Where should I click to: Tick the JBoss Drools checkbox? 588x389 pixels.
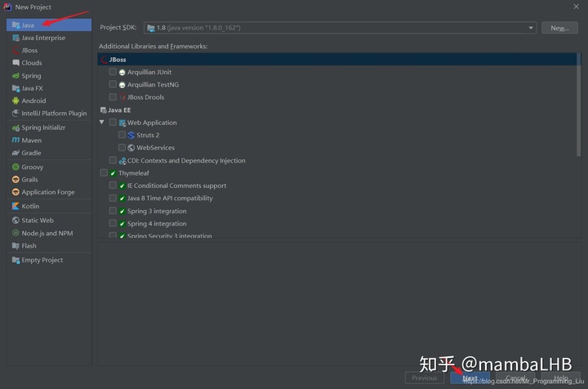tap(113, 97)
